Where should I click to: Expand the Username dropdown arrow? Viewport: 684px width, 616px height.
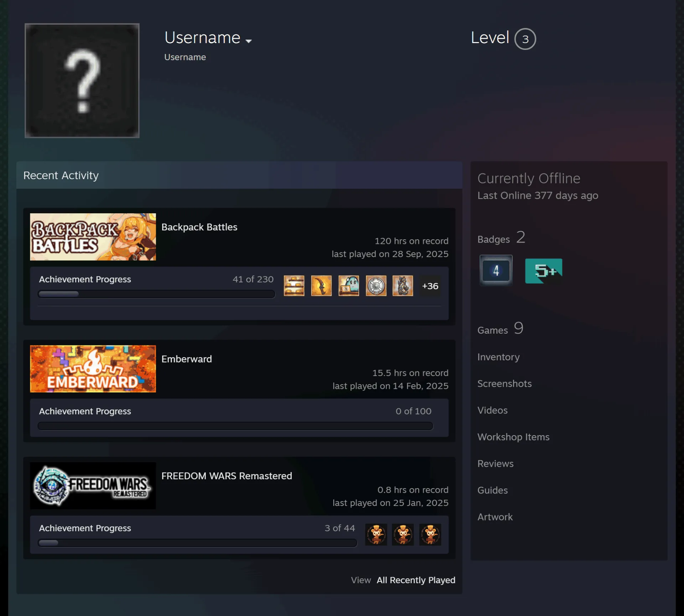(249, 41)
